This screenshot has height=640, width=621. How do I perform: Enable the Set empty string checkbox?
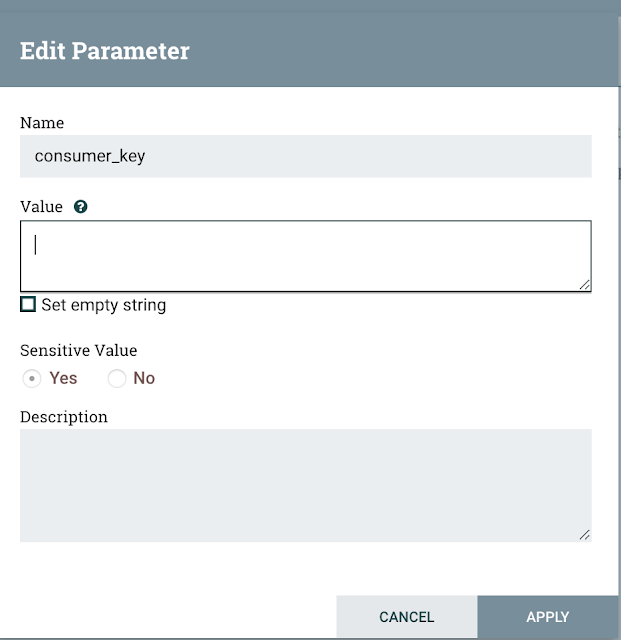[x=28, y=304]
